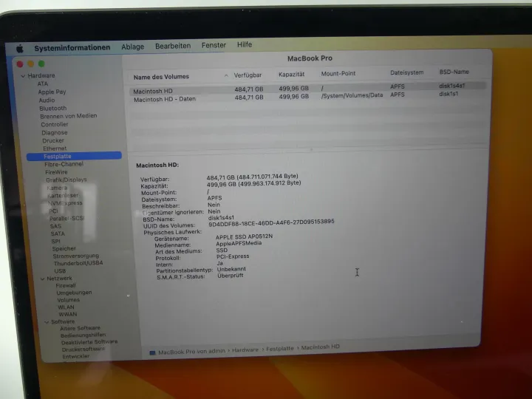Select the Macintosh HD volume row

(x=307, y=89)
